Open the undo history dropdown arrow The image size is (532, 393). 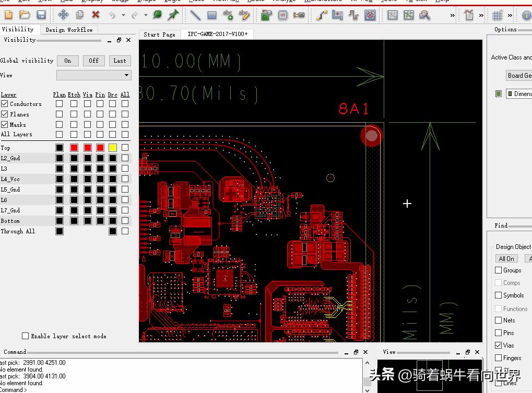pos(123,15)
